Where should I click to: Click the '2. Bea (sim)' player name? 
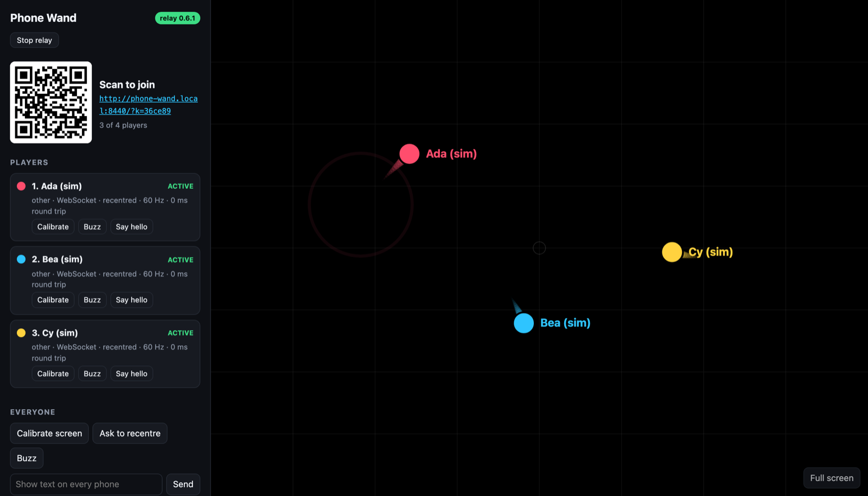[57, 259]
